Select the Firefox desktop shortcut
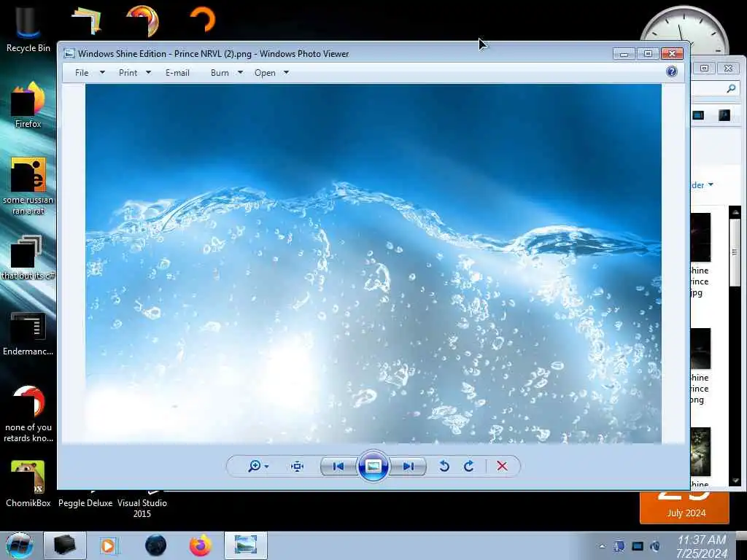This screenshot has height=560, width=747. pyautogui.click(x=28, y=105)
